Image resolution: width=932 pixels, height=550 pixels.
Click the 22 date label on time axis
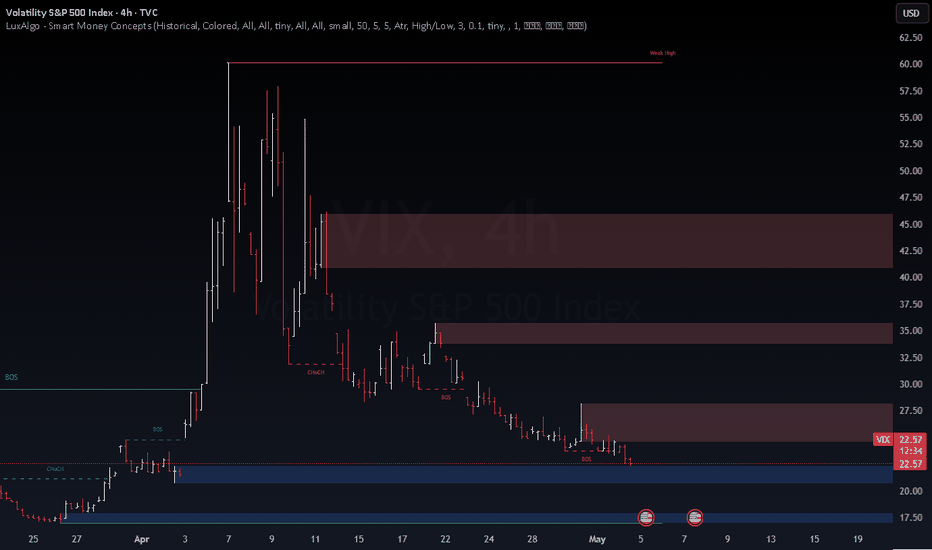coord(445,539)
